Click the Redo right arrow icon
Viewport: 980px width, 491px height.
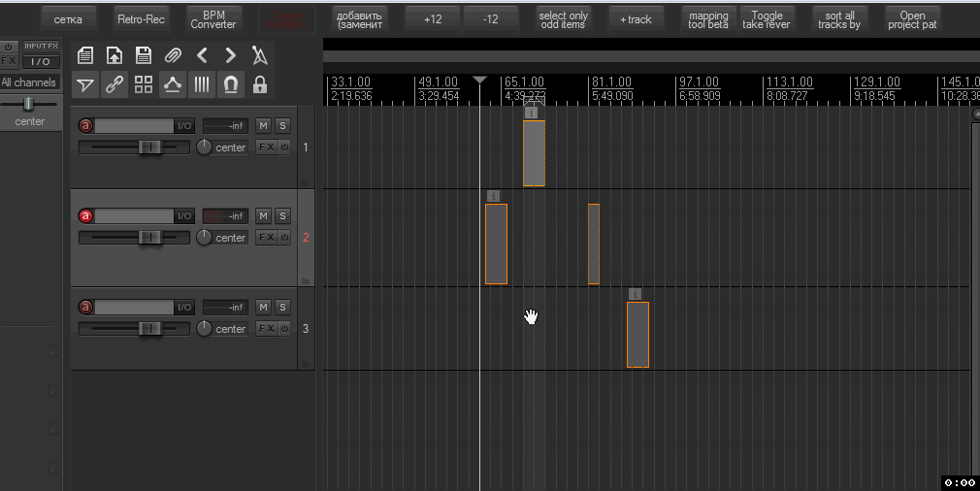(x=231, y=55)
